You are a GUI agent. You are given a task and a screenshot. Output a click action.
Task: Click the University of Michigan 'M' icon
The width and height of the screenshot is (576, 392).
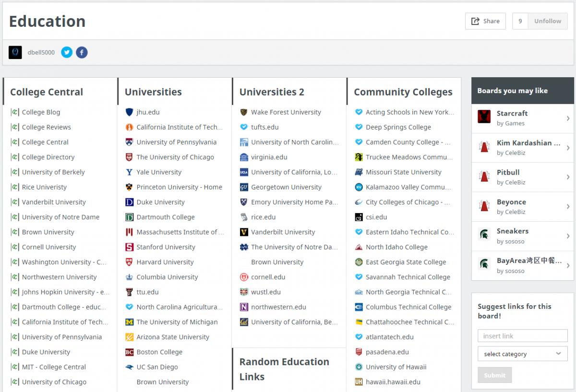(x=129, y=322)
